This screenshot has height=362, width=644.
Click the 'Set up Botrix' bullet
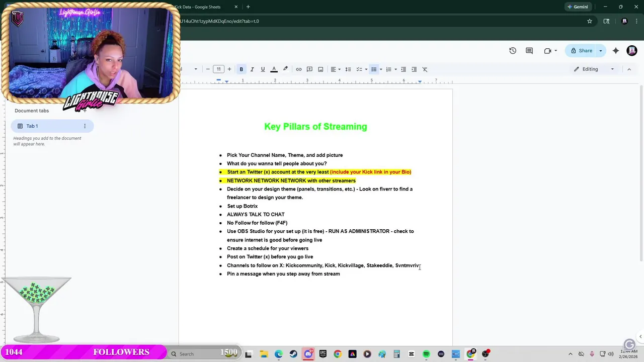[242, 206]
